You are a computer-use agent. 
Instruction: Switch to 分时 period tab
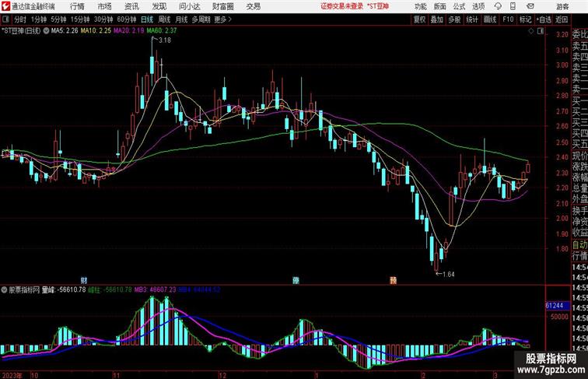pos(20,19)
